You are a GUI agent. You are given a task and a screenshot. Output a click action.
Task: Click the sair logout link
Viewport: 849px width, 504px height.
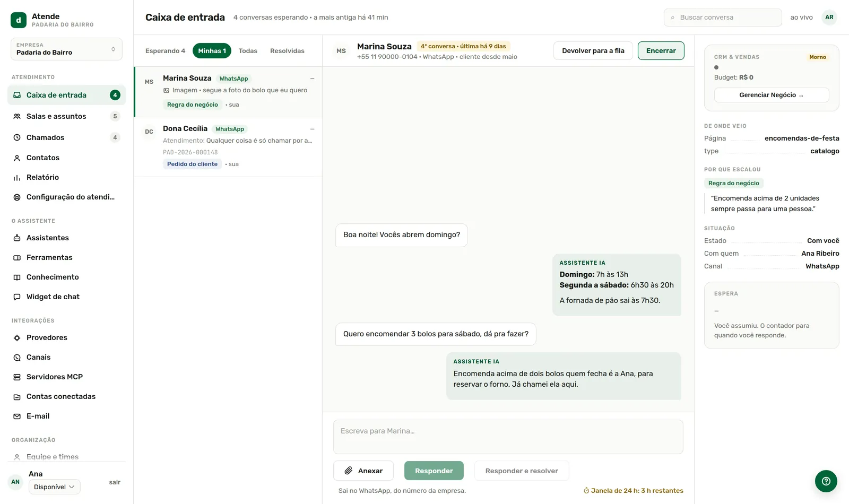115,482
